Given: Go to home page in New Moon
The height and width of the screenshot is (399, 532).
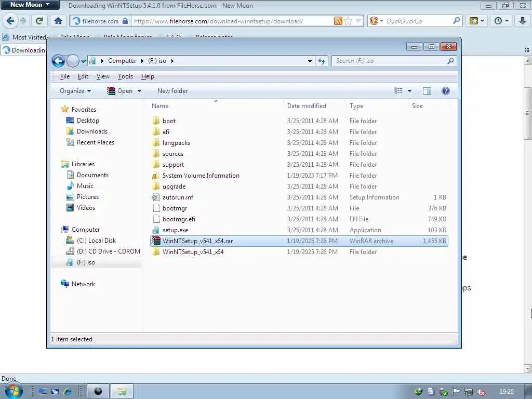Looking at the screenshot, I should pos(58,21).
